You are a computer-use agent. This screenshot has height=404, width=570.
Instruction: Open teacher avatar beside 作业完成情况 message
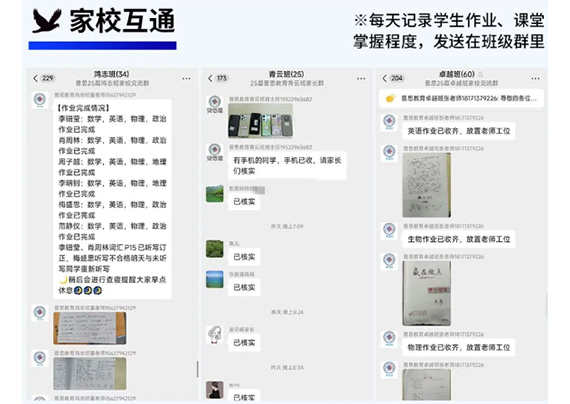coord(40,100)
